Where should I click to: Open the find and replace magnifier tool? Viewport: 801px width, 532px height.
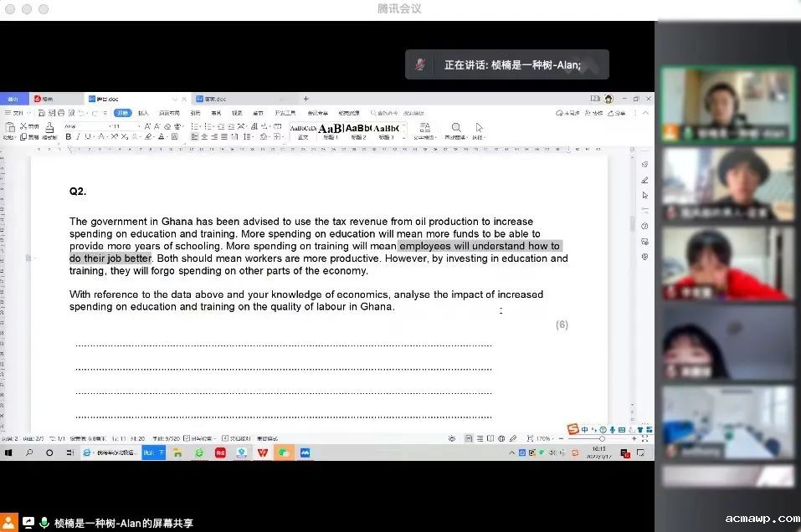(x=456, y=128)
